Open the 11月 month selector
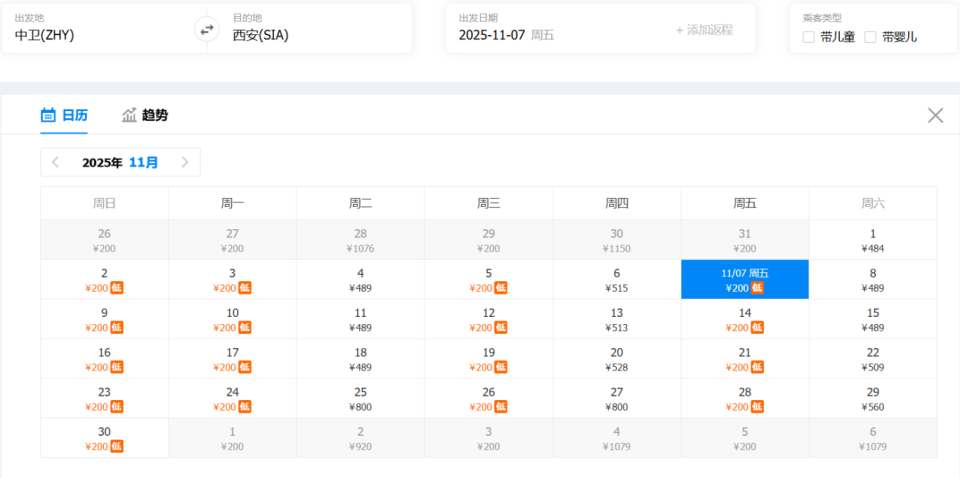 [143, 162]
